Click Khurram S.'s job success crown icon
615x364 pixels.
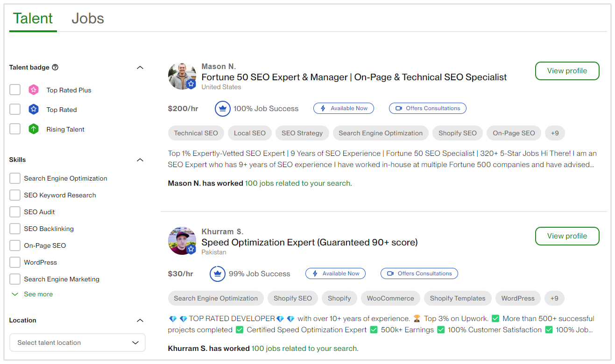point(218,274)
